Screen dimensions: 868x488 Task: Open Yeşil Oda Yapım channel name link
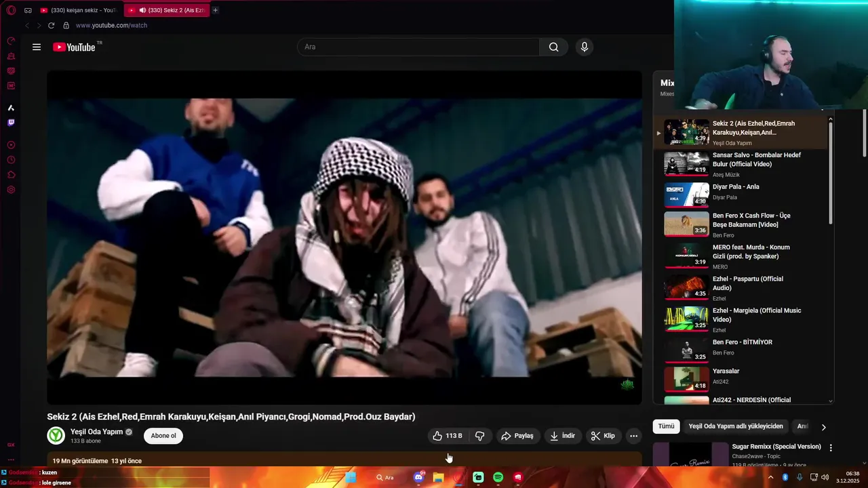(x=97, y=432)
